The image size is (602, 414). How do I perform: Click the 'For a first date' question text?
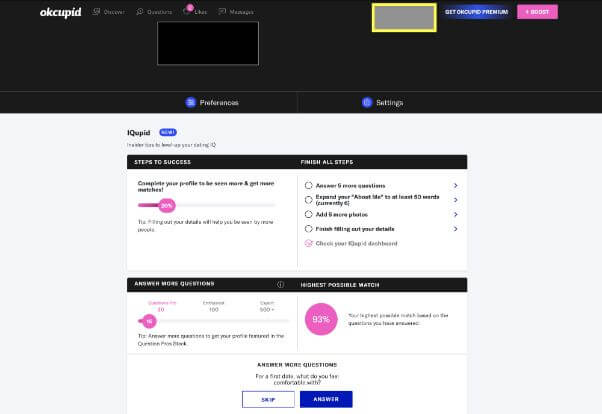point(297,379)
